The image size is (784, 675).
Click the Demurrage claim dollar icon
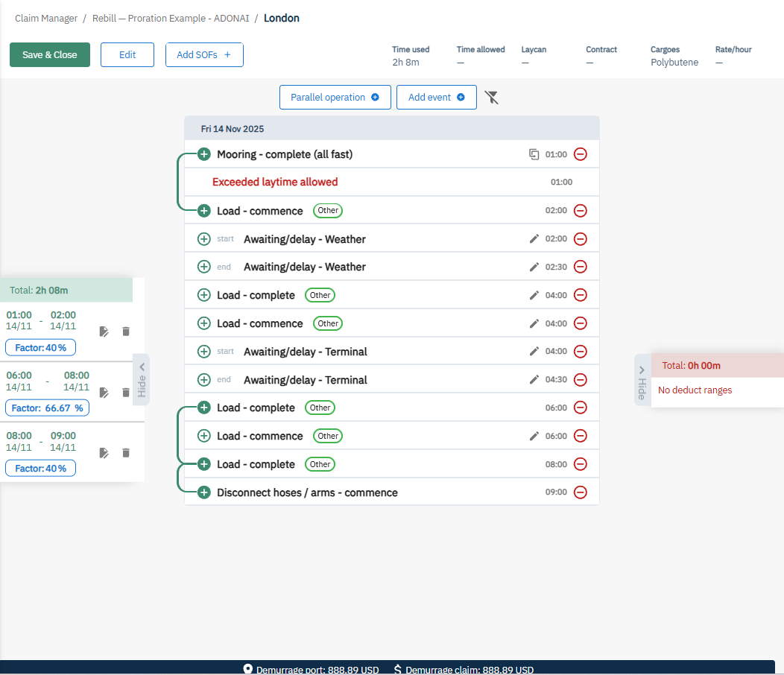pyautogui.click(x=397, y=669)
